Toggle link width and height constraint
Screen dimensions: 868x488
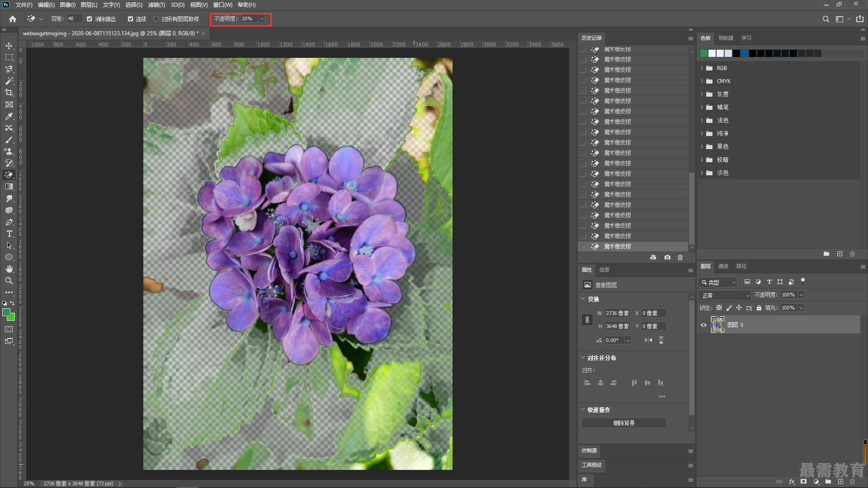tap(587, 320)
